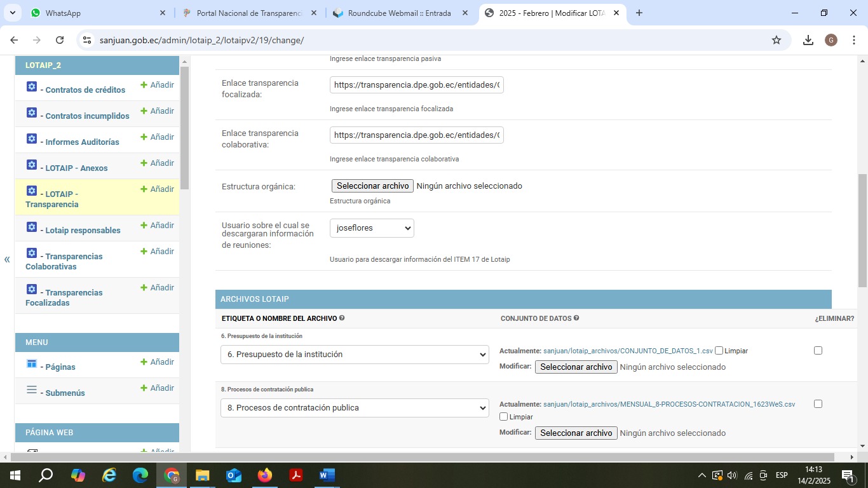Check the Eliminar box for Presupuesto de la institución
This screenshot has width=868, height=488.
coord(818,351)
